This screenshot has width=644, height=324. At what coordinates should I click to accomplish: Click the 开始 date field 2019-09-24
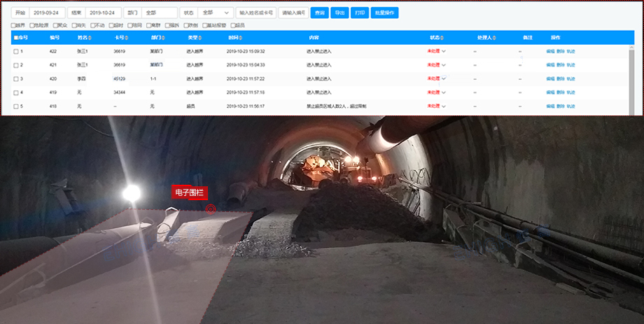[x=47, y=13]
